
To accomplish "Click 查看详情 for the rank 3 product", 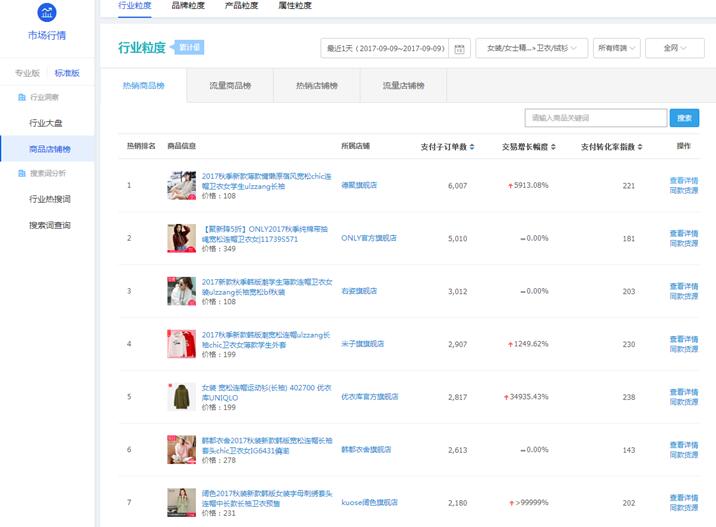I will click(684, 286).
